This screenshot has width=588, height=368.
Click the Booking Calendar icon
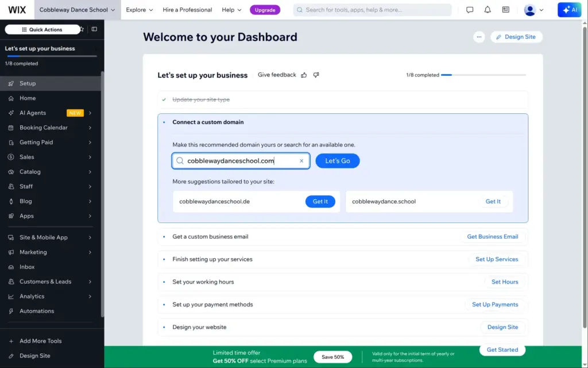coord(11,128)
